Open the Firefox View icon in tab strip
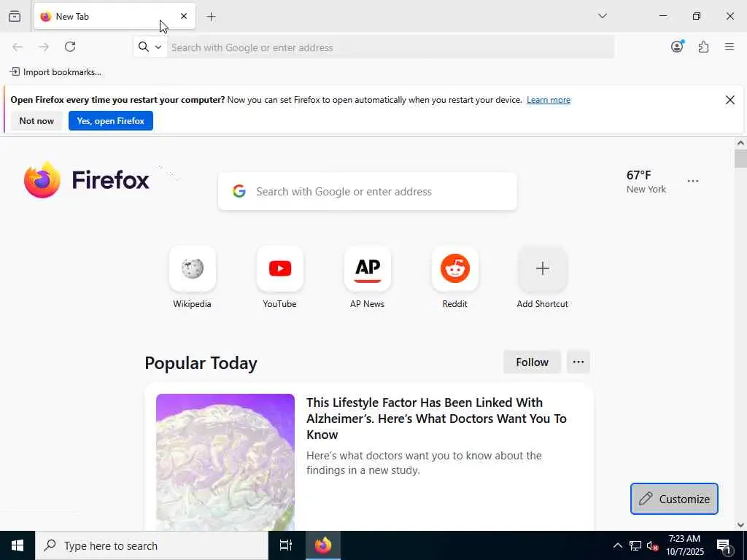Screen dimensions: 747x560 tap(15, 16)
